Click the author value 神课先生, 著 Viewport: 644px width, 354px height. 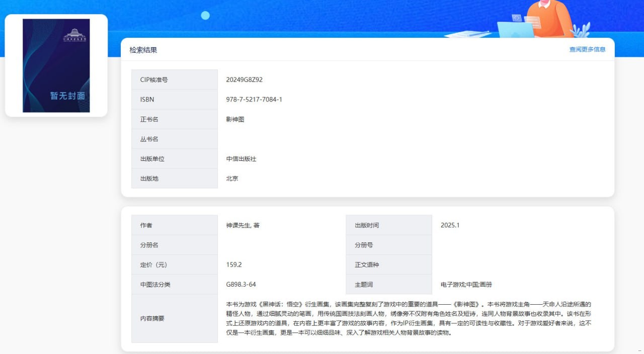[243, 226]
